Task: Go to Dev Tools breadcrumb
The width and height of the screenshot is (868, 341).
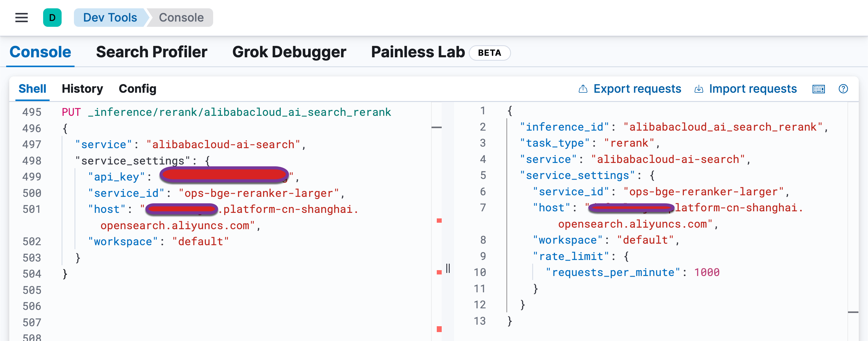Action: 110,18
